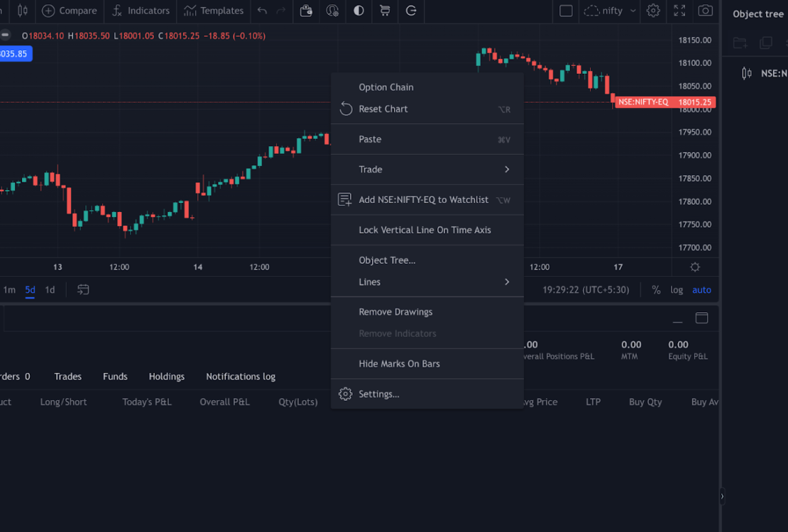Switch to the Holdings tab
The width and height of the screenshot is (788, 532).
click(x=166, y=376)
